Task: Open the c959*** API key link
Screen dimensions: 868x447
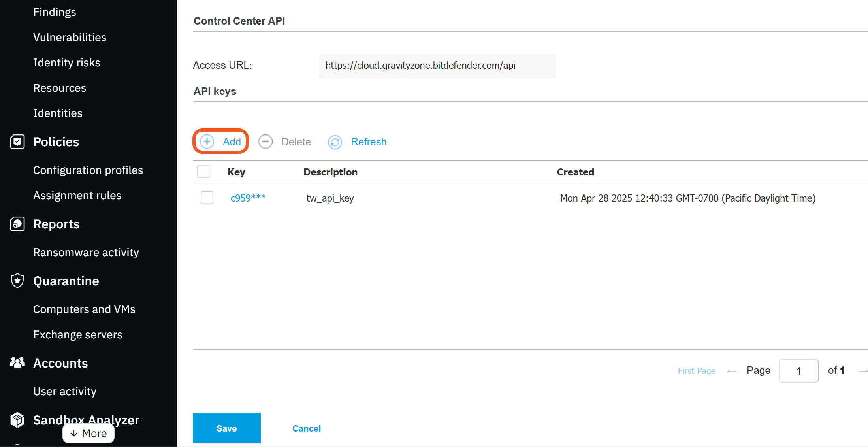Action: 248,198
